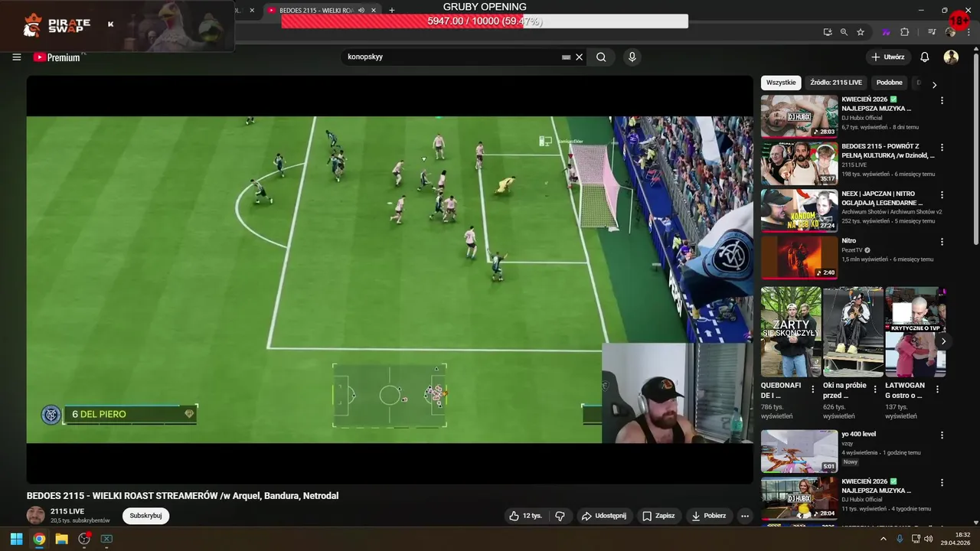980x551 pixels.
Task: Click the Utwórz create button
Action: (x=888, y=57)
